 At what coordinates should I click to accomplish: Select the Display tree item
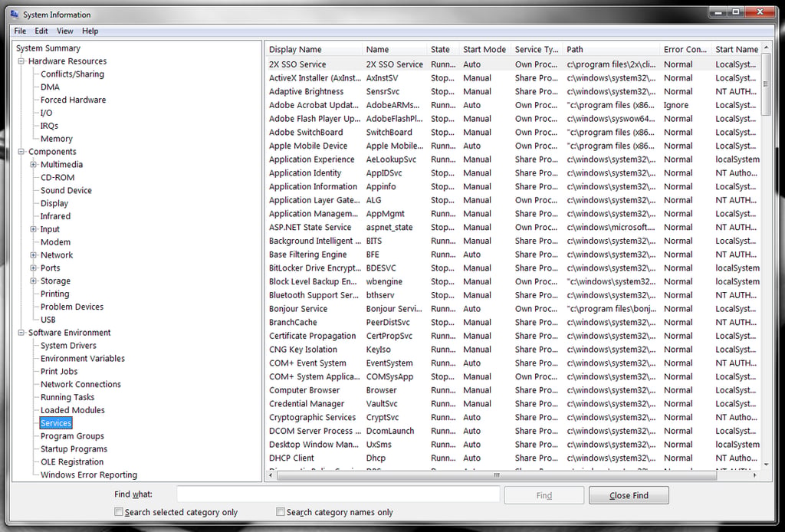click(x=54, y=203)
